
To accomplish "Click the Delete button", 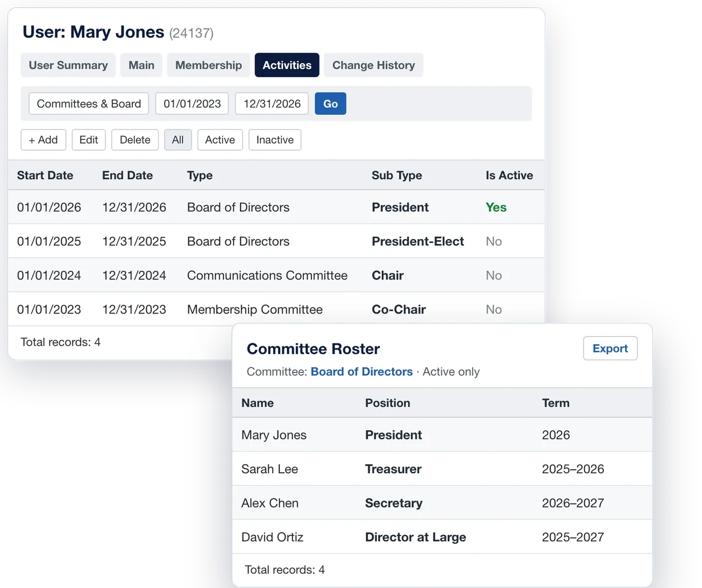I will pyautogui.click(x=135, y=140).
